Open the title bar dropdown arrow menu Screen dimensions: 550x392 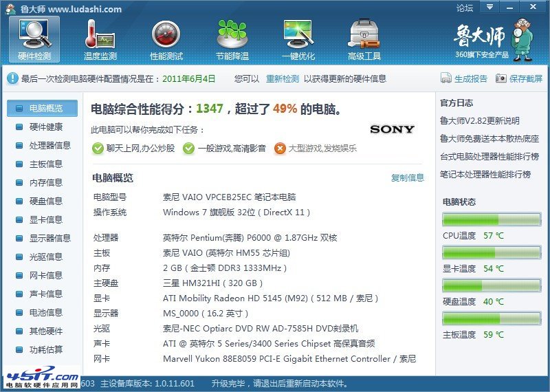point(490,7)
